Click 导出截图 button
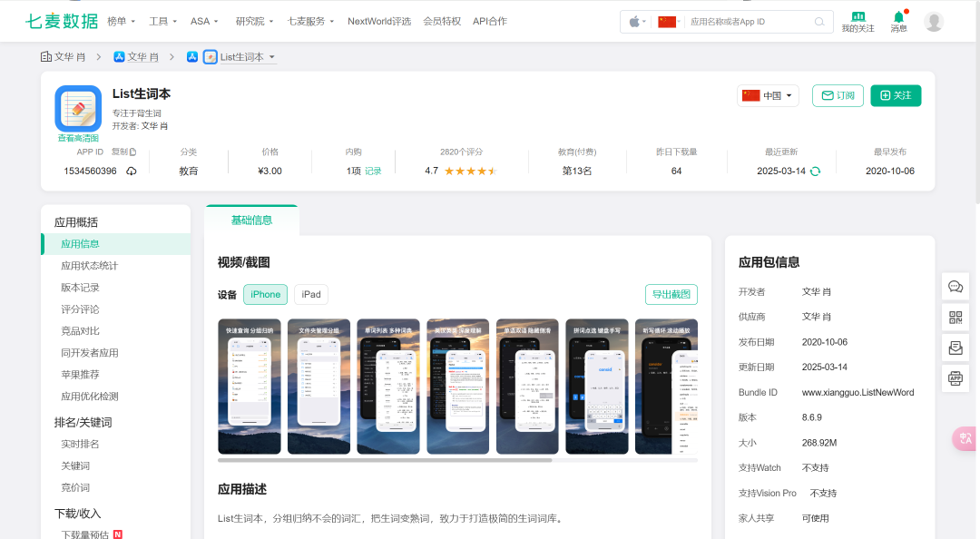This screenshot has width=980, height=539. coord(671,295)
